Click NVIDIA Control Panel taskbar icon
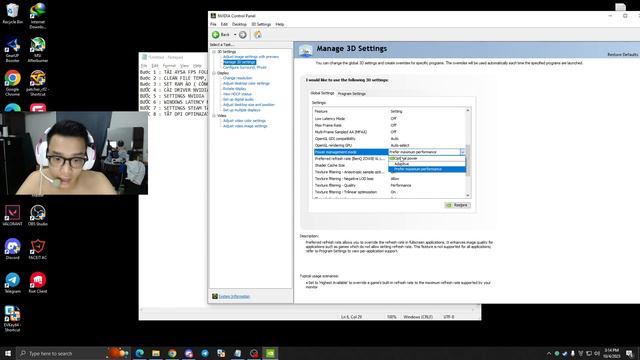The image size is (640, 360). click(x=270, y=353)
